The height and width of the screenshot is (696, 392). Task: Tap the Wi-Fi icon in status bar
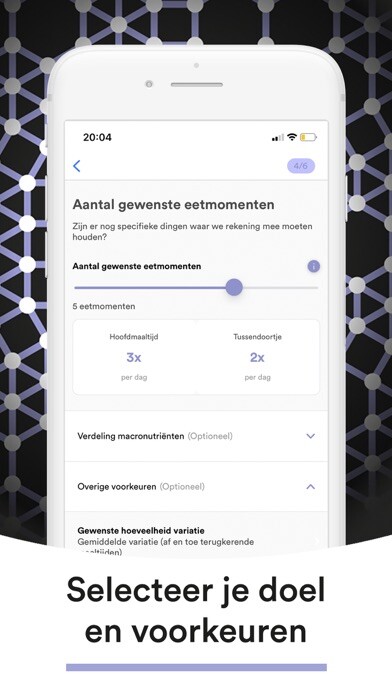pyautogui.click(x=292, y=137)
